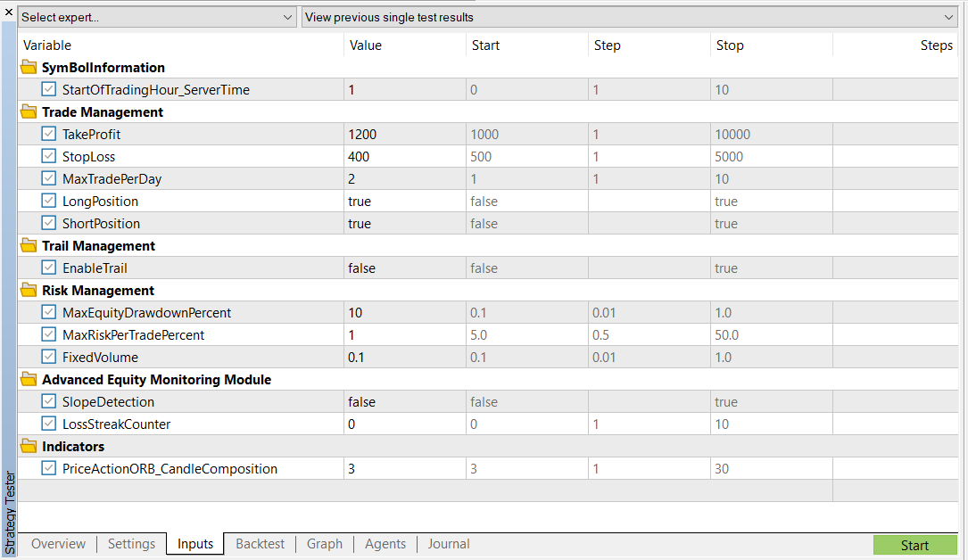Screen dimensions: 968x560
Task: Click the Trade Management folder icon
Action: pyautogui.click(x=28, y=112)
